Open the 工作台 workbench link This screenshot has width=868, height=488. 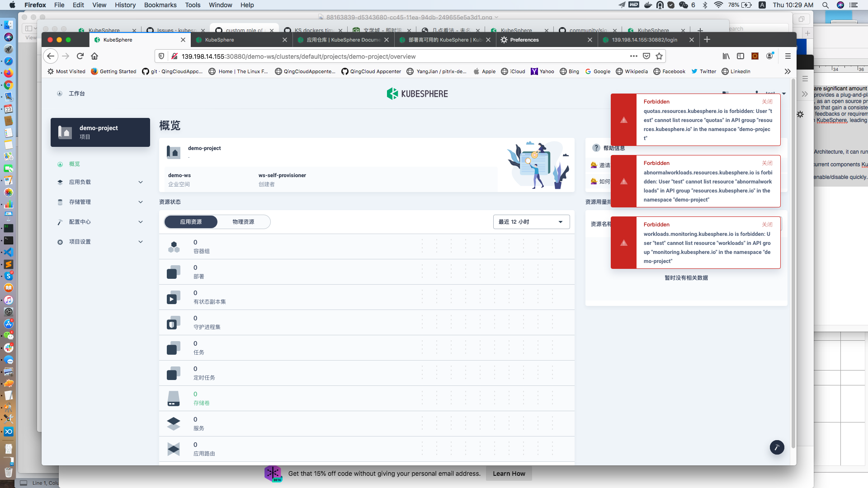[76, 94]
